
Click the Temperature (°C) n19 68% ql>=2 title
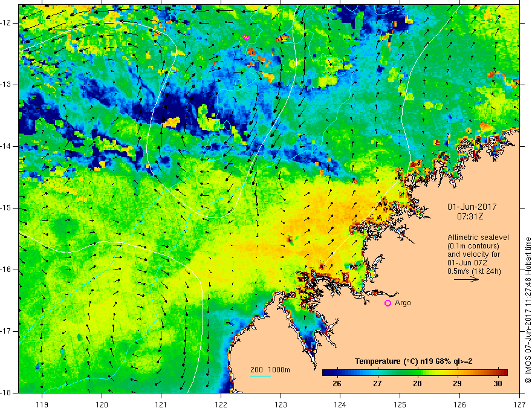(414, 361)
